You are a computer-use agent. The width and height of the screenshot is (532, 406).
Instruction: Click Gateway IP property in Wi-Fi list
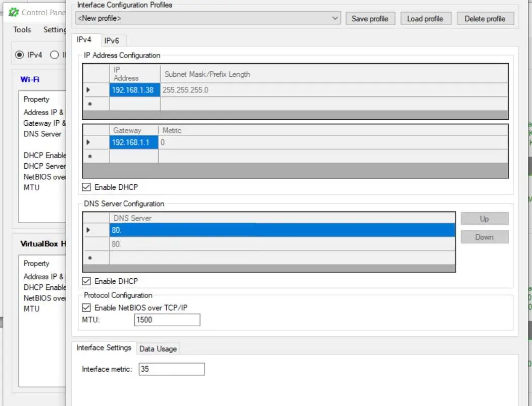pos(44,123)
